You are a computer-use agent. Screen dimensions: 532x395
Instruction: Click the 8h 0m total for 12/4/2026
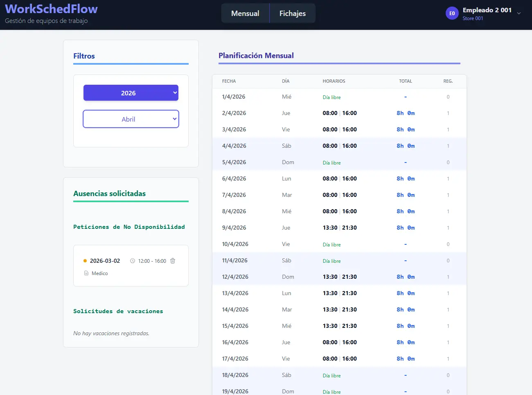point(406,277)
